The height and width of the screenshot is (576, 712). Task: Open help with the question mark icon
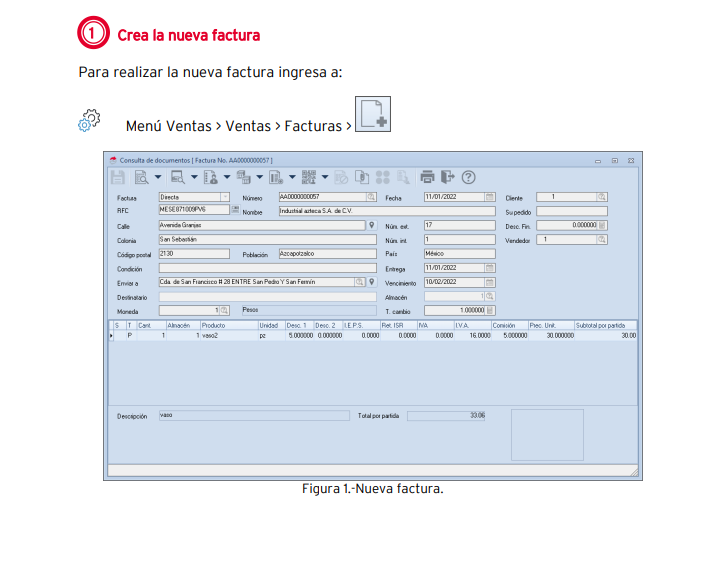pos(467,177)
